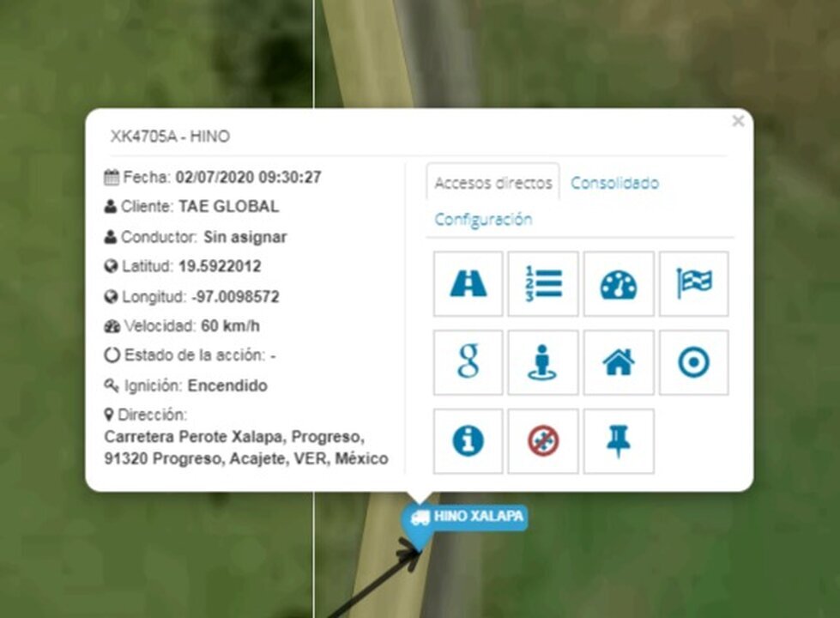Click the target circle icon

tap(693, 363)
